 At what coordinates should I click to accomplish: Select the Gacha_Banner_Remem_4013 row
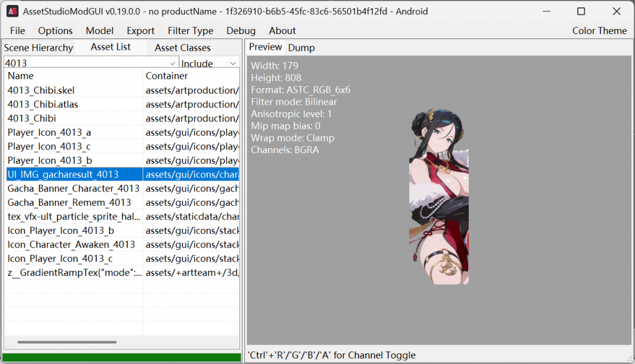(122, 202)
